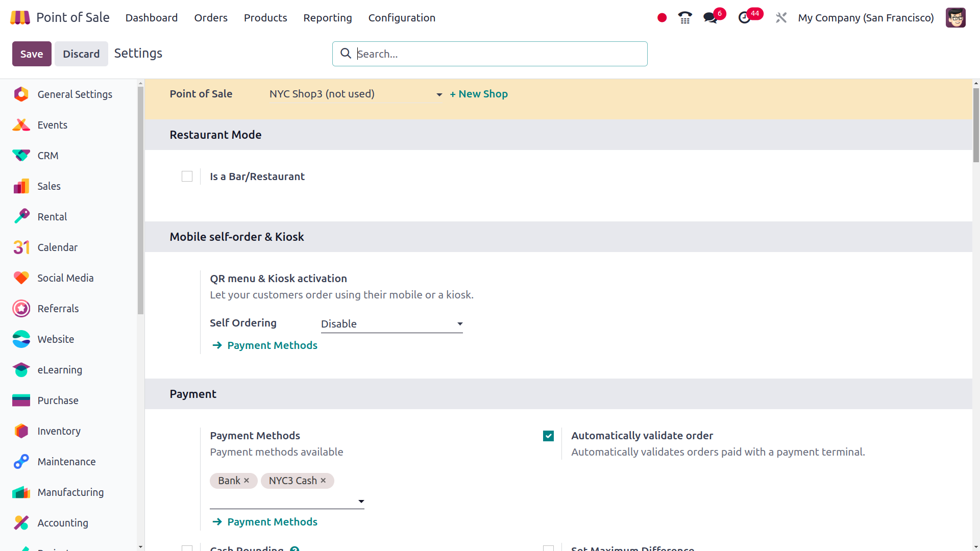Open the activities clock icon
Viewport: 980px width, 551px height.
744,18
